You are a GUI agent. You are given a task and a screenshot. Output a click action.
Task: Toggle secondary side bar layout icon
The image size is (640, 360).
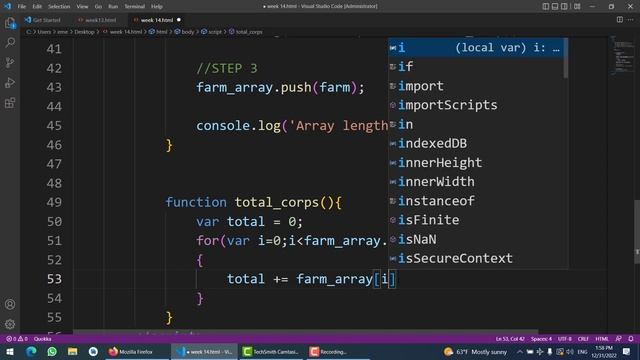pyautogui.click(x=564, y=6)
